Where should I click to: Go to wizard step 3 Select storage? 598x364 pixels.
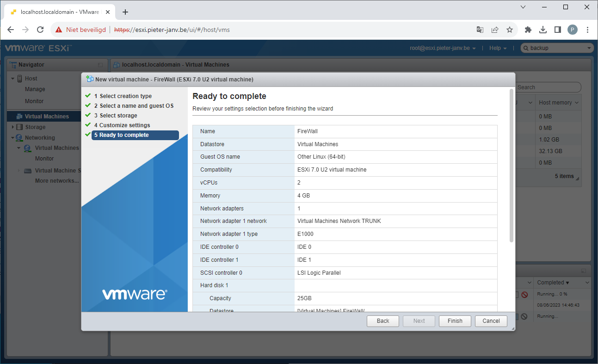[x=118, y=116]
